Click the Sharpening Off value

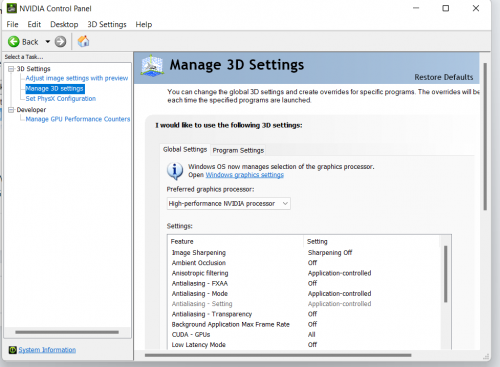click(x=330, y=253)
